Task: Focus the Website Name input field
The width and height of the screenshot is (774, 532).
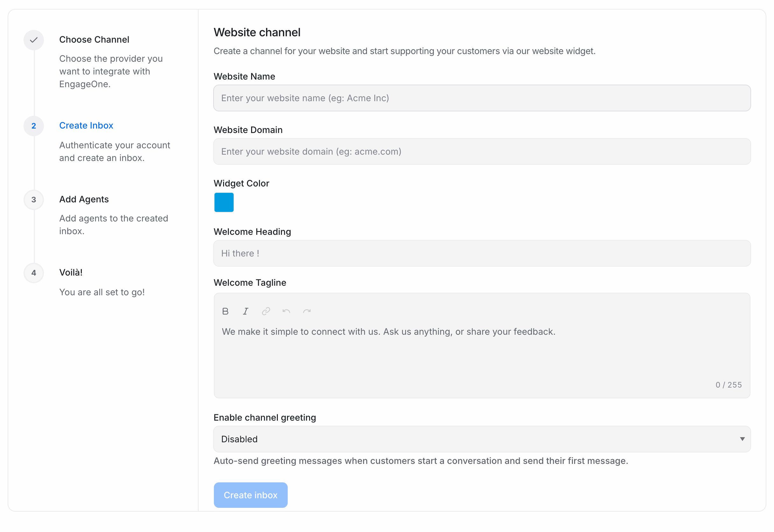Action: coord(482,98)
